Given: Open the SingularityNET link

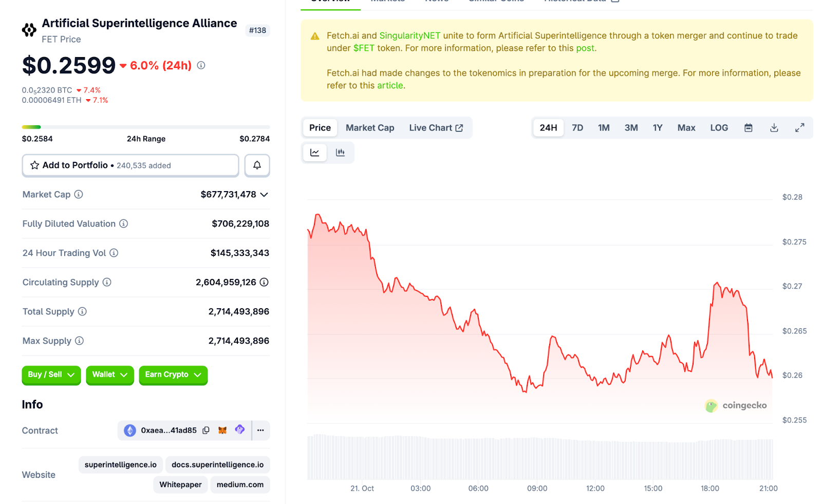Looking at the screenshot, I should pyautogui.click(x=409, y=36).
